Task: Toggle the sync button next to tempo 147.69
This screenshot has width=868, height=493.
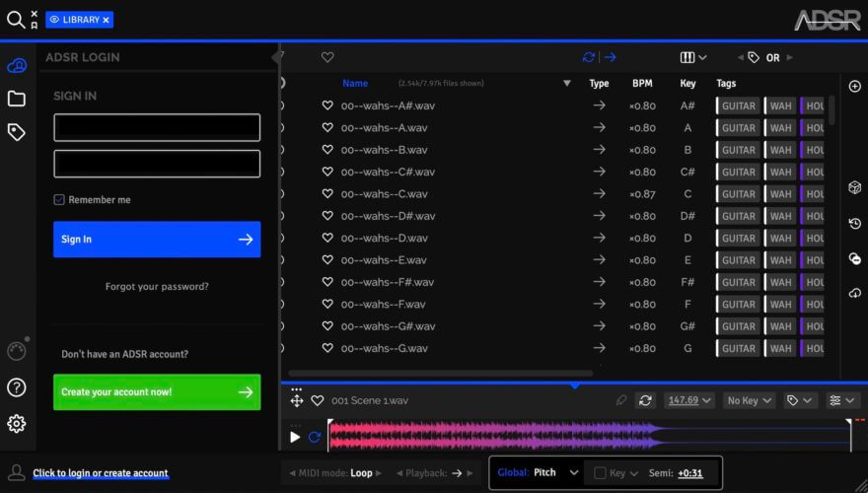Action: pos(645,400)
